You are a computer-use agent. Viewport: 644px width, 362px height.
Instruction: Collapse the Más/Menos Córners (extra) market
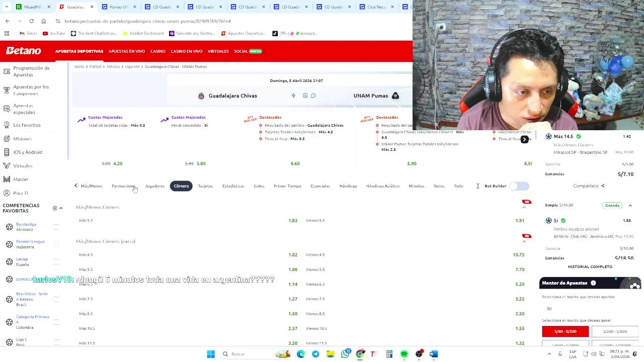[524, 241]
